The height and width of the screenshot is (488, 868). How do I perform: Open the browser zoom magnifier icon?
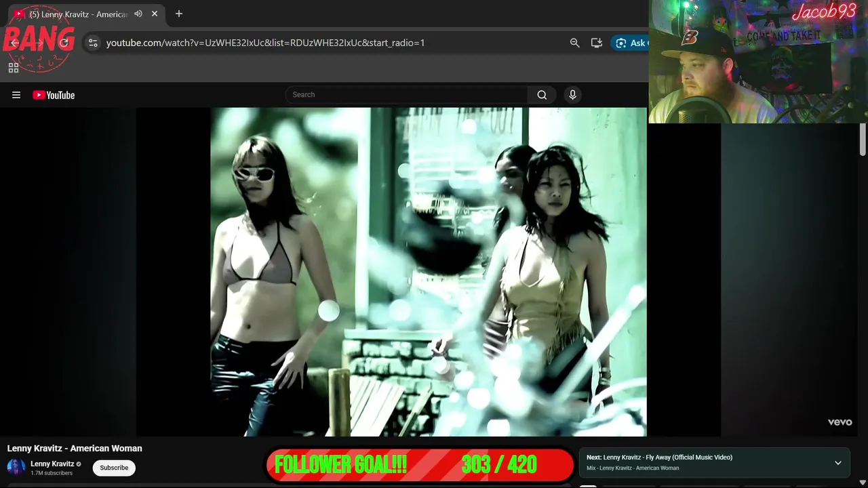click(x=574, y=43)
